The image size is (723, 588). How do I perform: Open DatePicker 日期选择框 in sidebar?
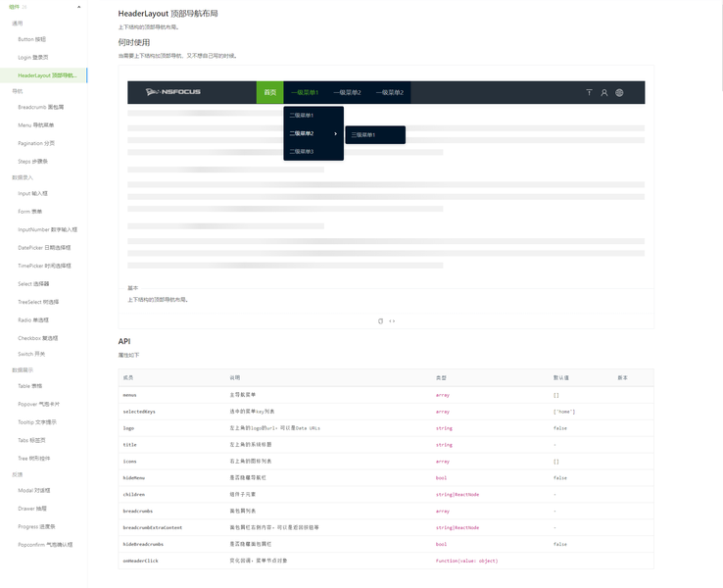(43, 248)
